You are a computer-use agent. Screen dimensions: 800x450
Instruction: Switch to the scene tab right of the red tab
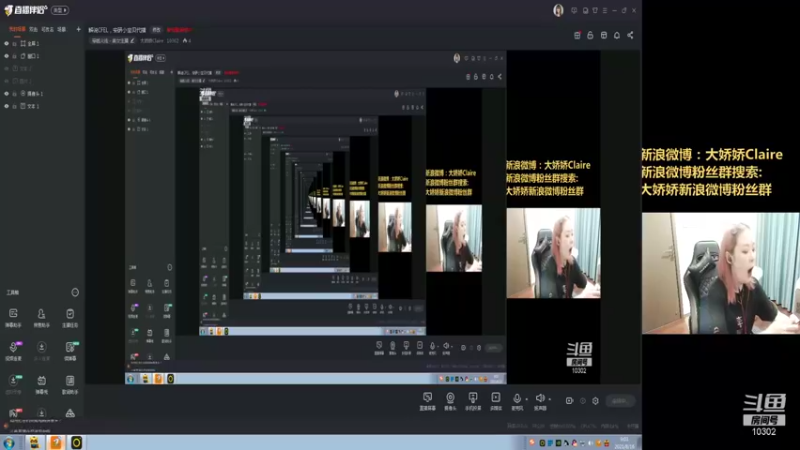pyautogui.click(x=33, y=30)
